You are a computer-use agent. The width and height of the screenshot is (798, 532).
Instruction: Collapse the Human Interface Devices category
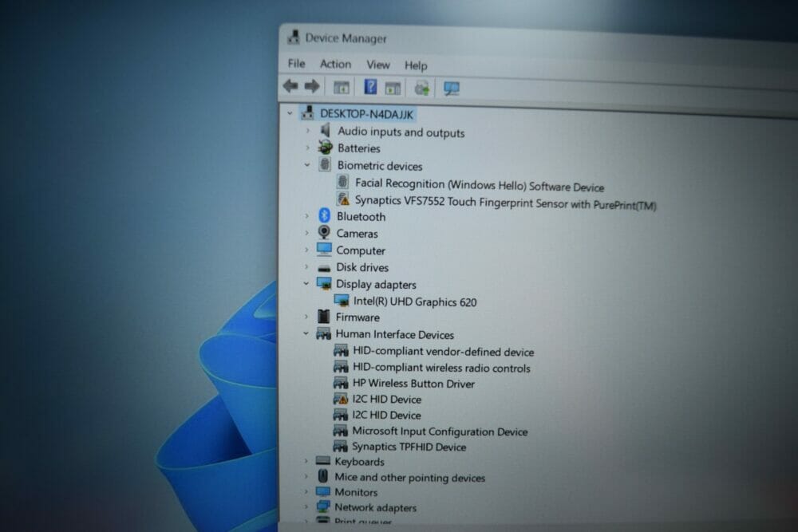tap(306, 333)
